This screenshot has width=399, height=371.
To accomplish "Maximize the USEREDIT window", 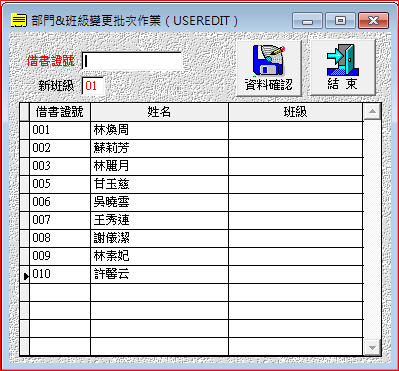I will (340, 21).
